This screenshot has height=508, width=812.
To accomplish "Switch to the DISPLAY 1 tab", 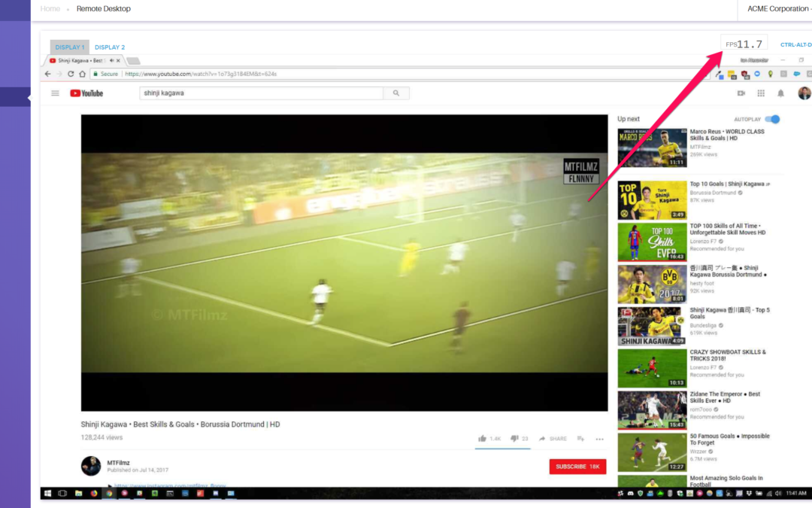I will pos(69,47).
